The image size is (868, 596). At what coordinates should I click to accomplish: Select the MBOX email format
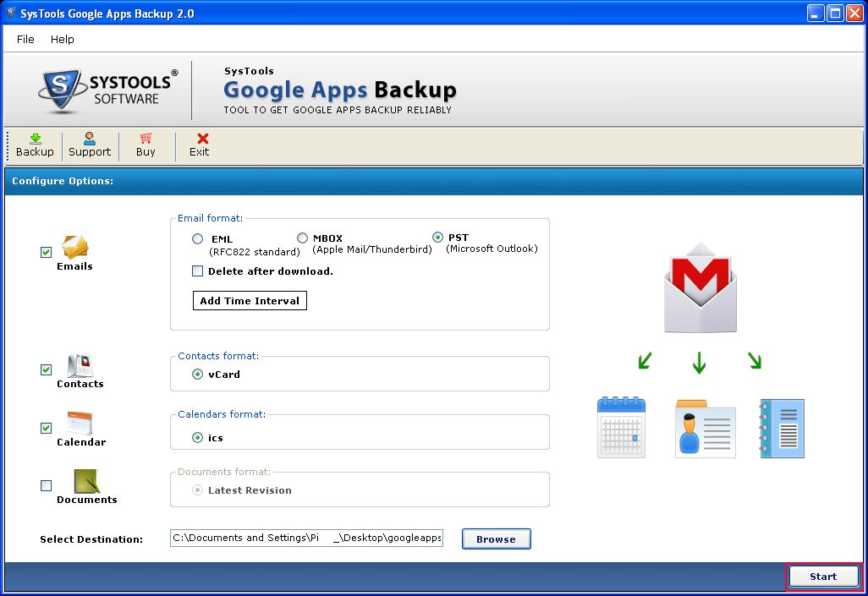pos(302,238)
